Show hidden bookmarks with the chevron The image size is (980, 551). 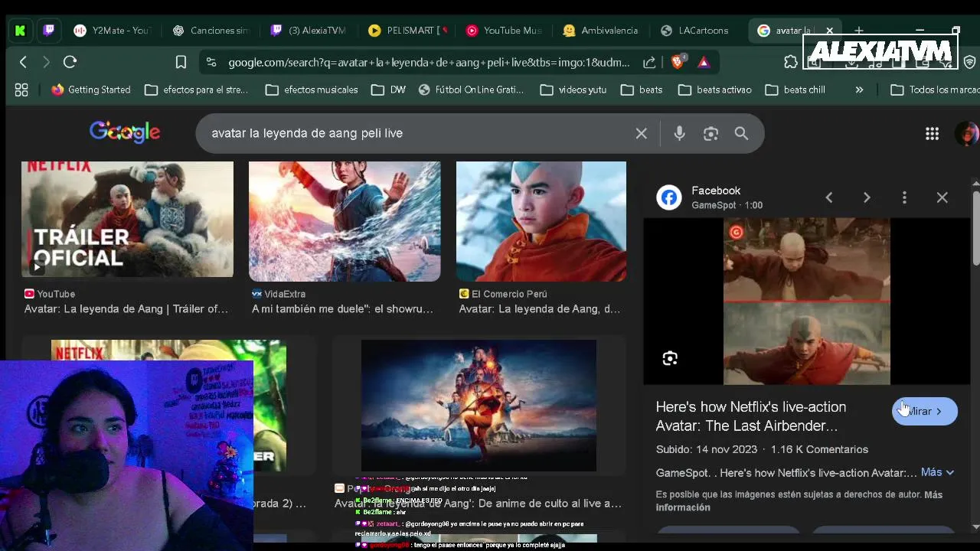coord(859,90)
